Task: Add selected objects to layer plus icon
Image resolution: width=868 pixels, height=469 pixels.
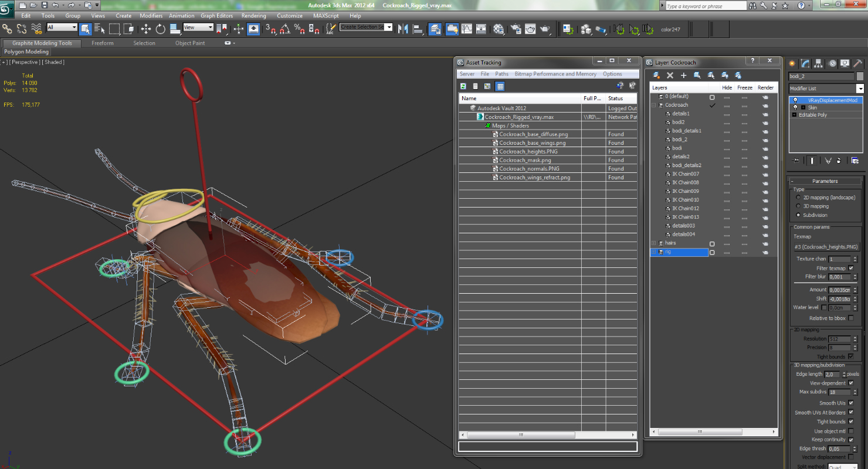Action: pos(683,75)
